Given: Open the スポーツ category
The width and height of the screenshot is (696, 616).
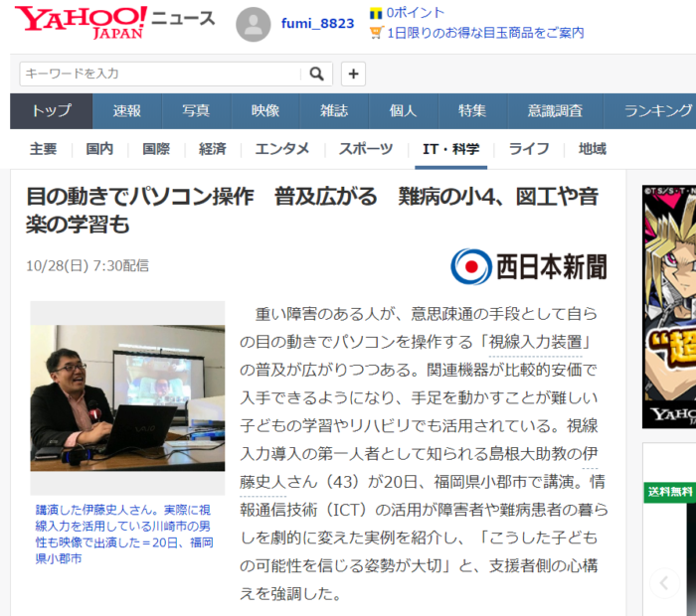Looking at the screenshot, I should 365,149.
